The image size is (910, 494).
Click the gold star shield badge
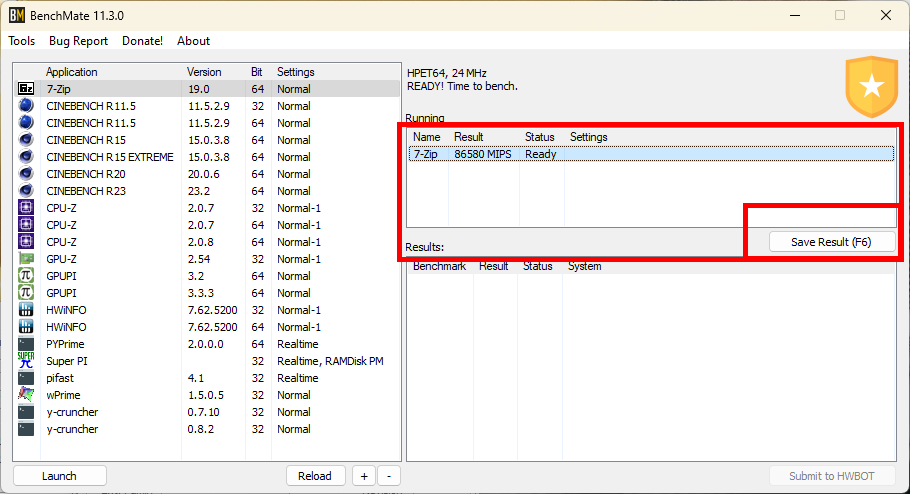click(x=872, y=87)
